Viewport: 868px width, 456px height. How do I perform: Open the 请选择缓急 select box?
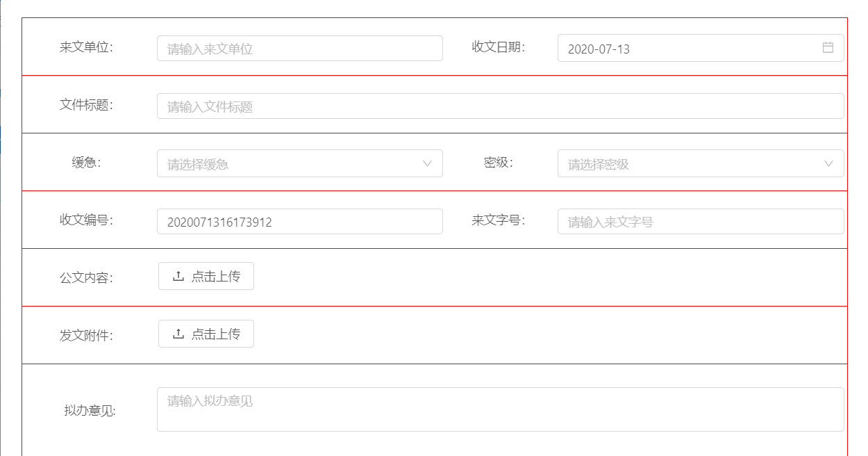point(300,163)
